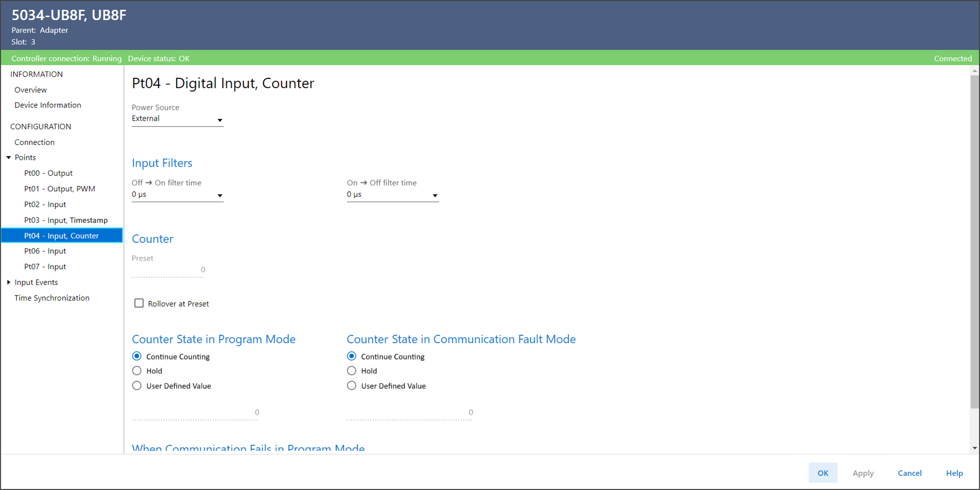Expand the Input Events tree node
980x490 pixels.
9,282
